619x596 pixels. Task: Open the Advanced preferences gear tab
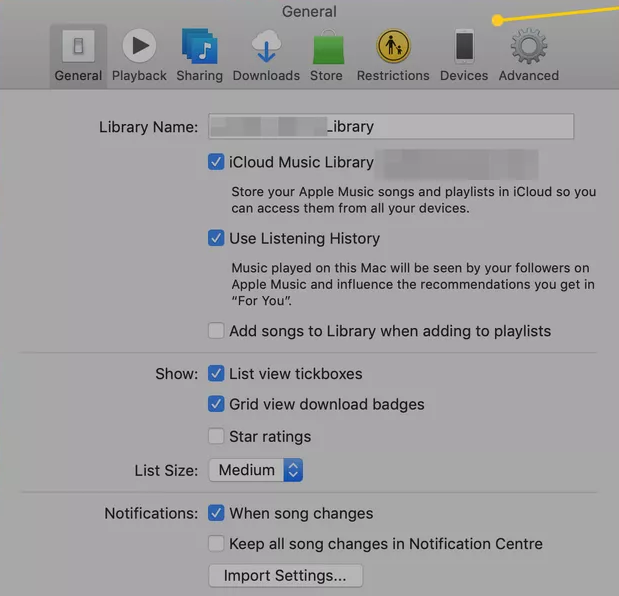coord(529,56)
